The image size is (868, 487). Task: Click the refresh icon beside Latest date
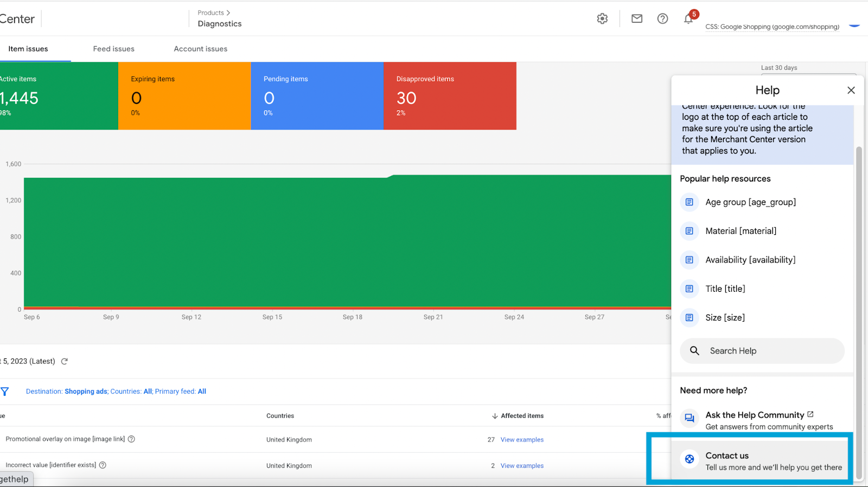click(x=64, y=361)
